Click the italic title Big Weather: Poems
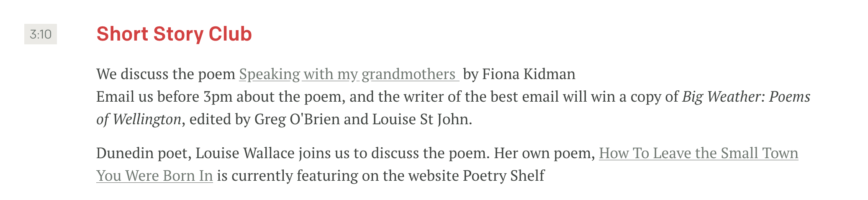 [746, 97]
